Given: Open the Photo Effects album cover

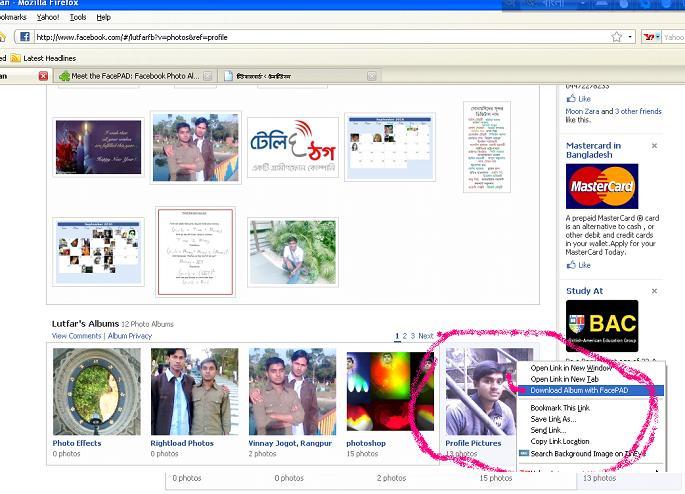Looking at the screenshot, I should [97, 391].
